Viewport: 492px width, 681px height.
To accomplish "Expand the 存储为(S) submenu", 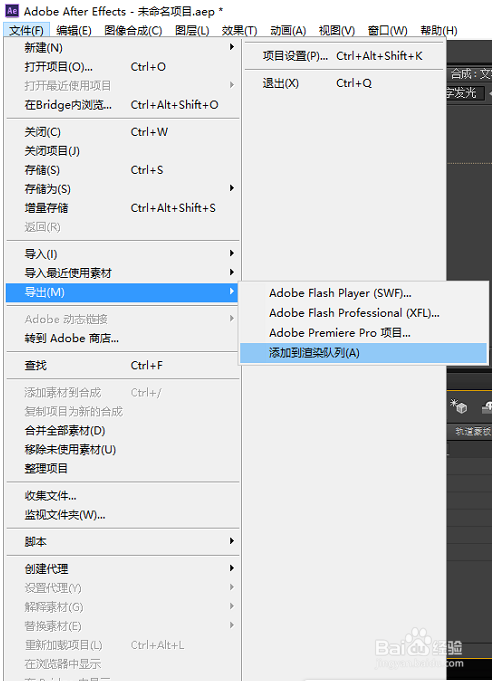I will point(122,189).
